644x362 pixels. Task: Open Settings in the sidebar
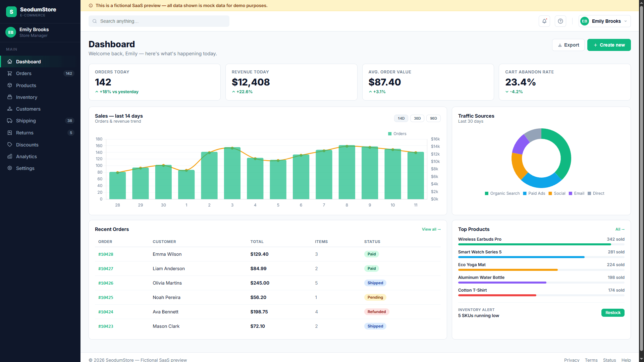tap(40, 168)
